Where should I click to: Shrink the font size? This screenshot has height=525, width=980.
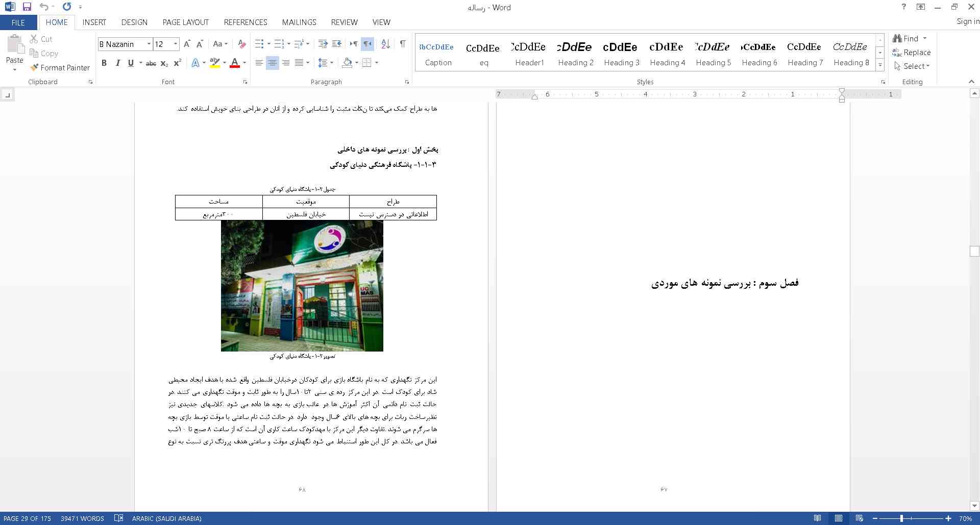click(x=200, y=44)
